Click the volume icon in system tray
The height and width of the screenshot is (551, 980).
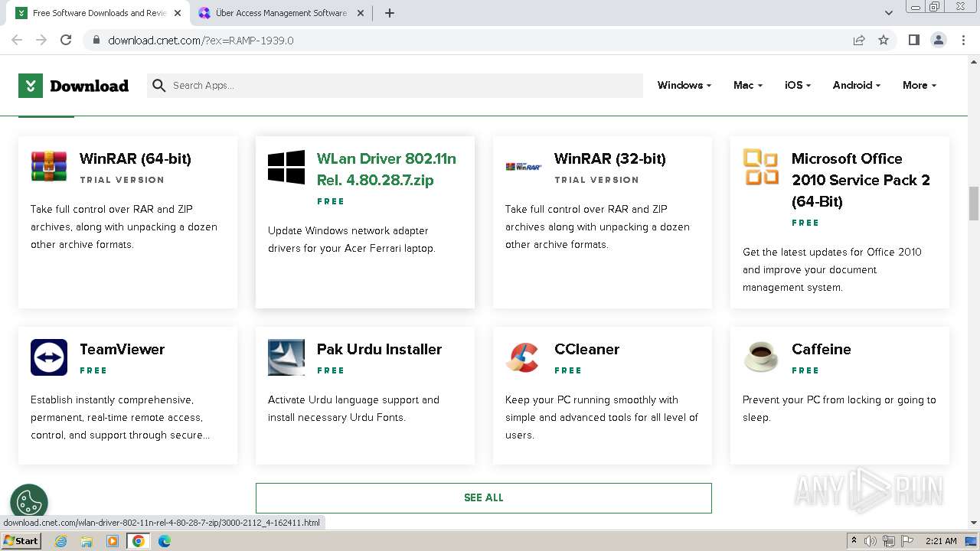[871, 541]
